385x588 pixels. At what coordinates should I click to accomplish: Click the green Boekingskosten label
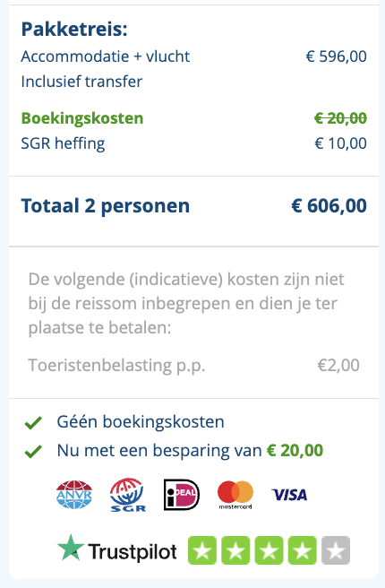click(82, 118)
